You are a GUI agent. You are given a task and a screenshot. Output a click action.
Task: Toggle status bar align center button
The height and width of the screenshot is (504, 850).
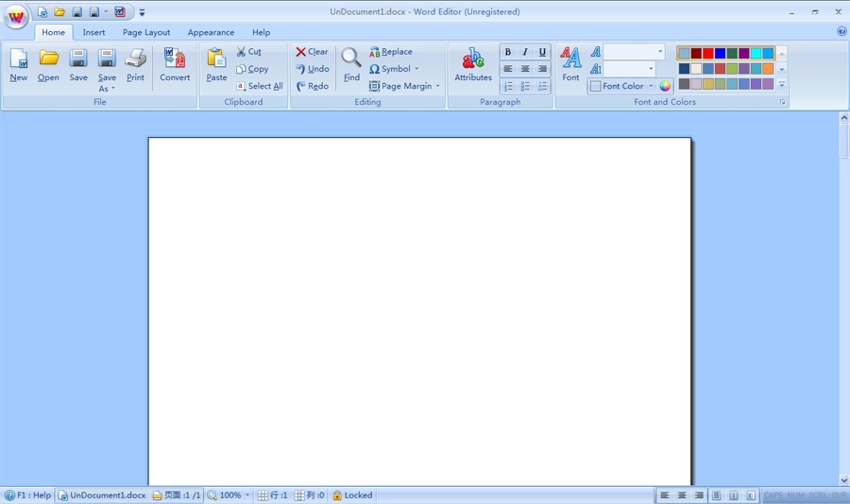click(x=682, y=496)
